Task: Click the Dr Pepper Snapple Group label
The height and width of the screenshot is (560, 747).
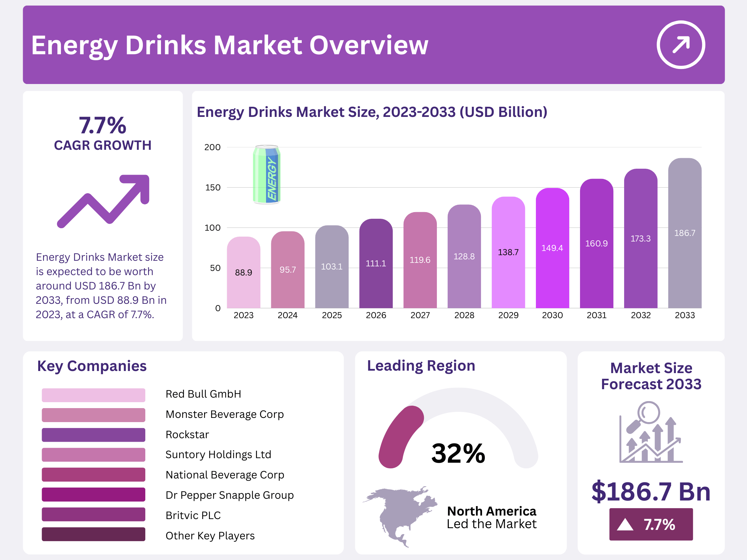Action: (x=230, y=495)
